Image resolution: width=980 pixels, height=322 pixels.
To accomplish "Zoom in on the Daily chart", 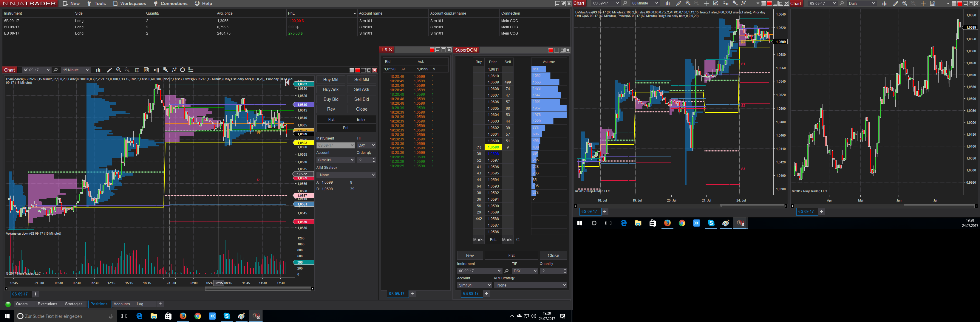I will pyautogui.click(x=905, y=3).
